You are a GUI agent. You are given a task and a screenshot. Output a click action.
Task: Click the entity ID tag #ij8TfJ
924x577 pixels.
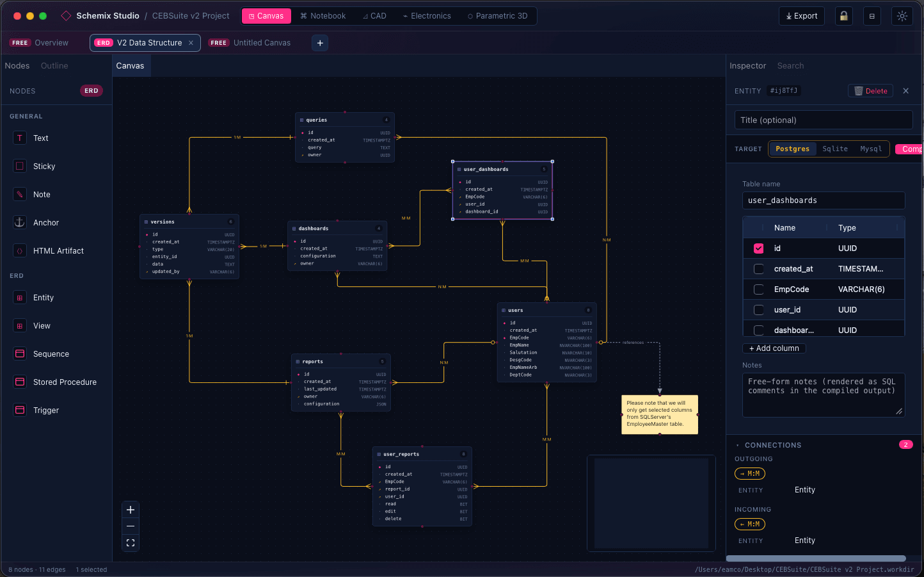pos(784,91)
